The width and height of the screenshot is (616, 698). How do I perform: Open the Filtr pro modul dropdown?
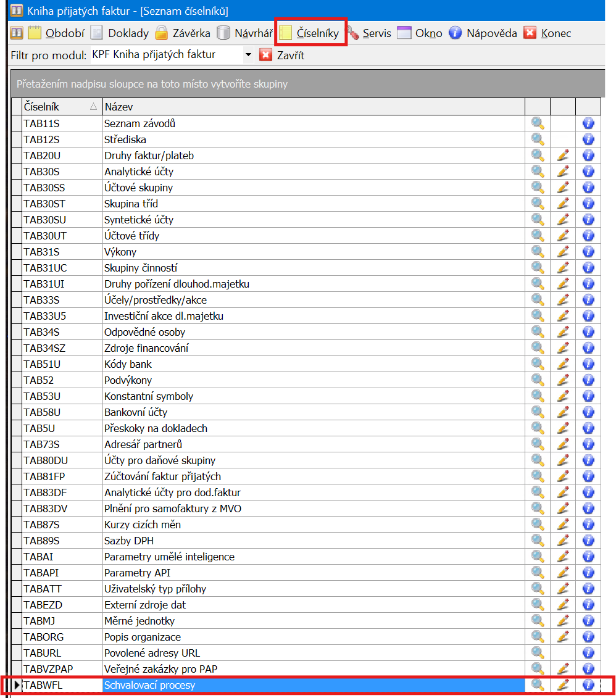tap(248, 55)
